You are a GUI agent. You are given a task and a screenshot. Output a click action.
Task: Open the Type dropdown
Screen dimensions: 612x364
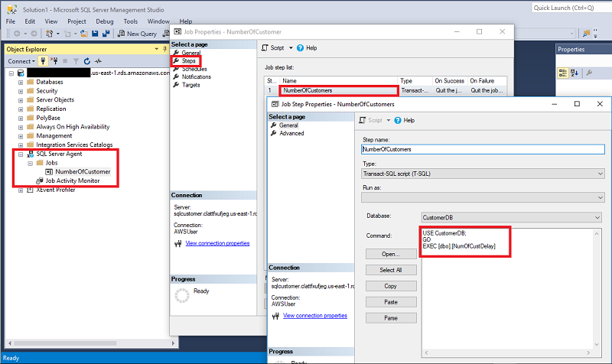(x=483, y=174)
